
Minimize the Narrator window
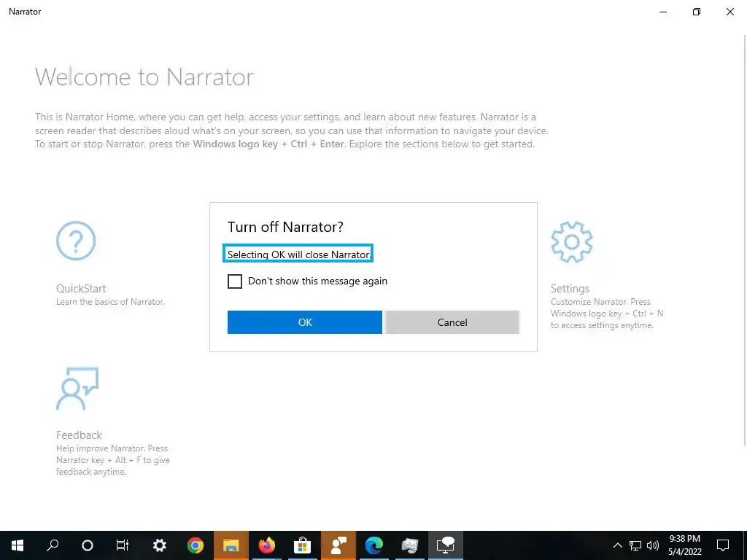663,12
